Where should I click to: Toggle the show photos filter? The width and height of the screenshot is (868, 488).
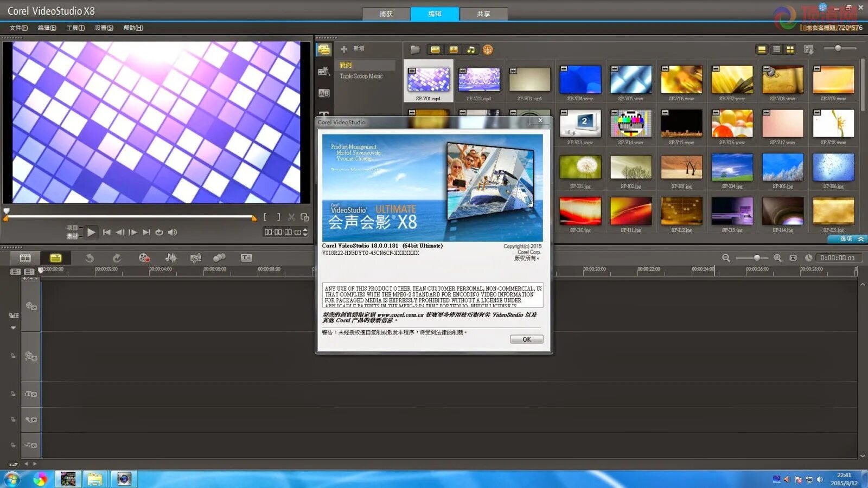[x=454, y=49]
